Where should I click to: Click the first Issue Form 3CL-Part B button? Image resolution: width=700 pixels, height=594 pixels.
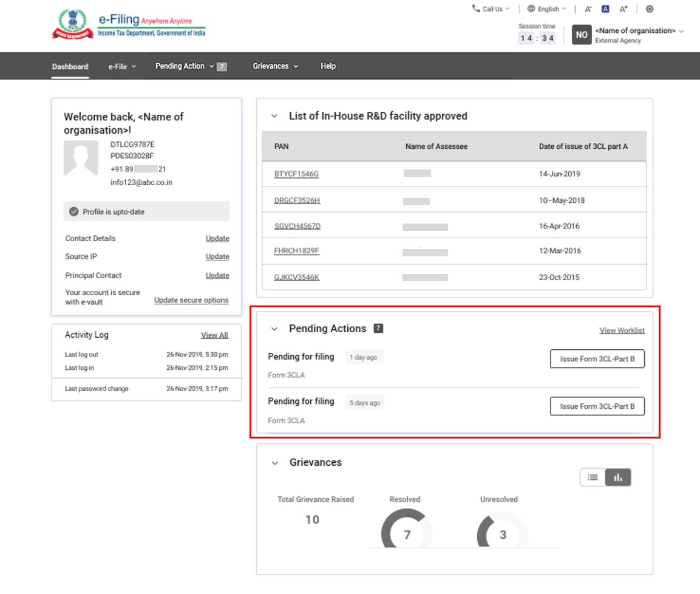(597, 359)
